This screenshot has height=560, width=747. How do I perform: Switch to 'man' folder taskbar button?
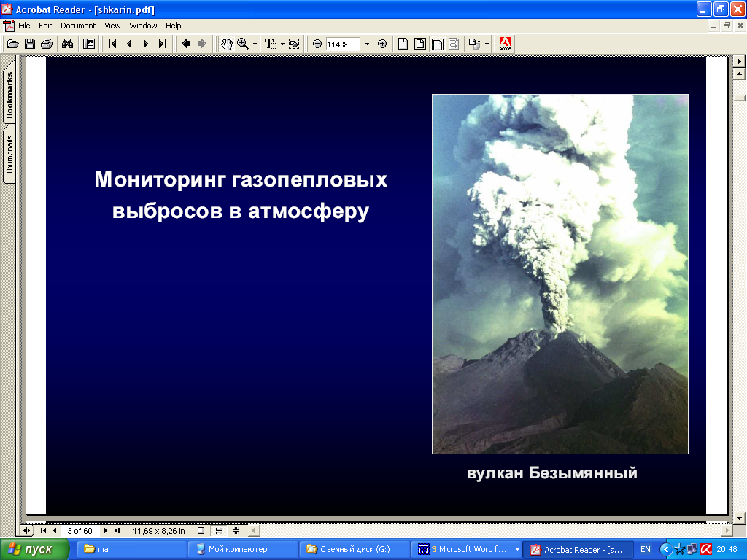[131, 550]
